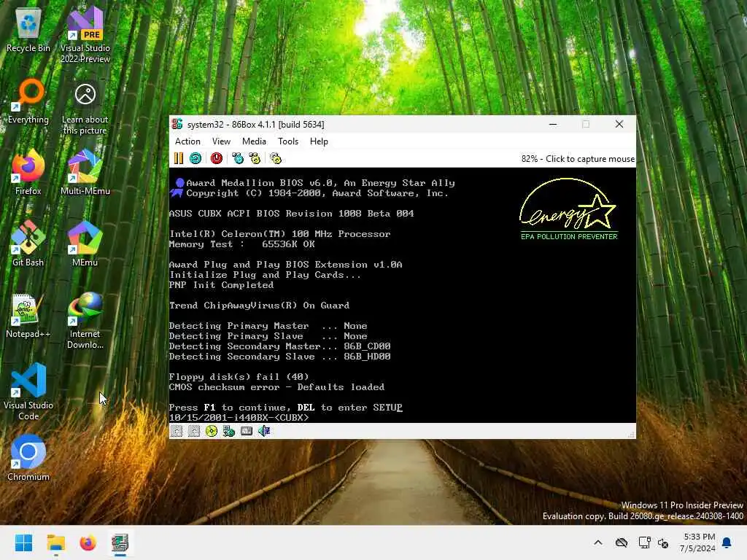Click the Learn about this picture icon
The image size is (747, 560).
pos(85,109)
